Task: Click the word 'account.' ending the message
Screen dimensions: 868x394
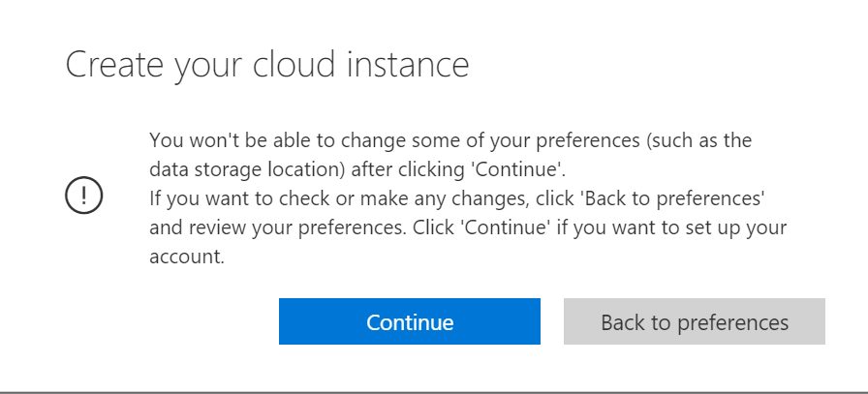Action: [x=187, y=257]
